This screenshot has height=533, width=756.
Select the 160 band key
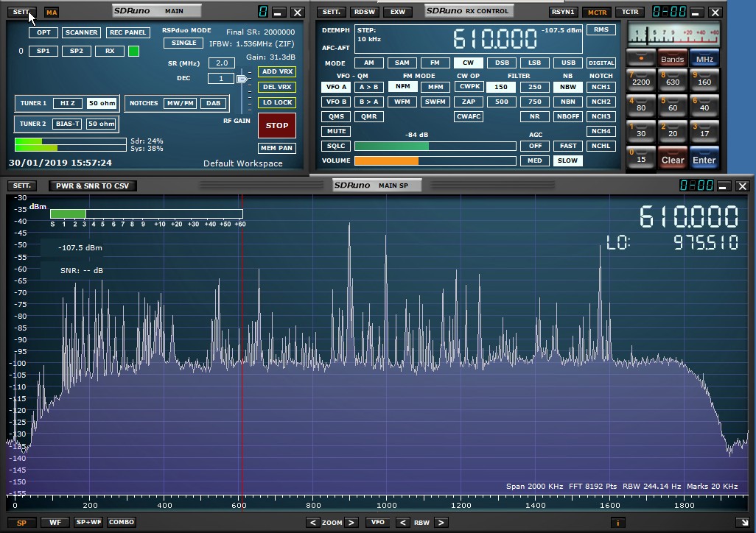point(704,79)
